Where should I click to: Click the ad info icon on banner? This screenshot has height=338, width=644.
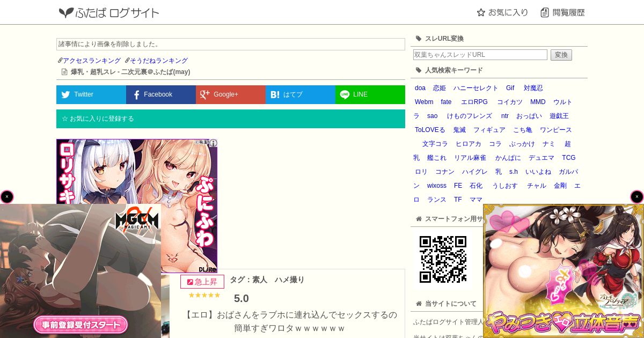(x=213, y=143)
